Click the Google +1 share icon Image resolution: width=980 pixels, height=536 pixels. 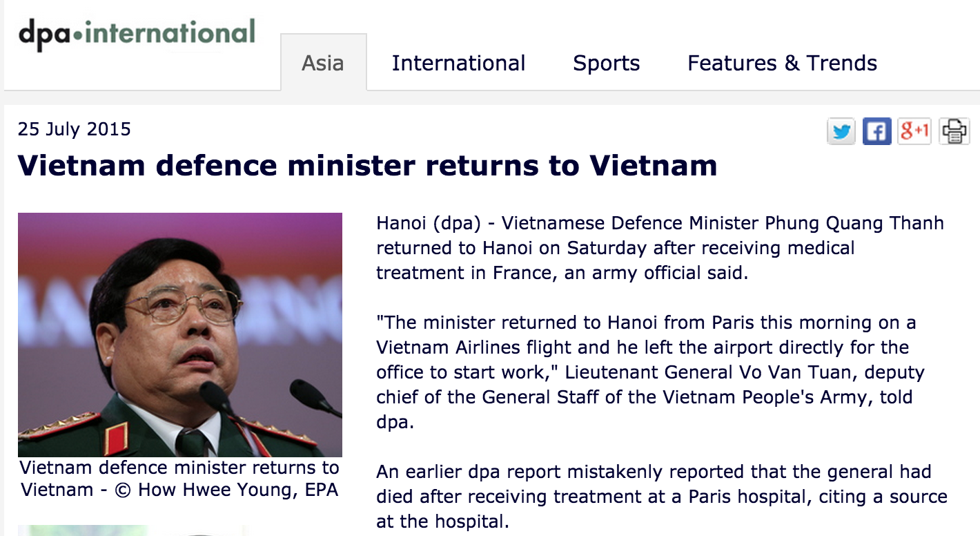tap(914, 131)
